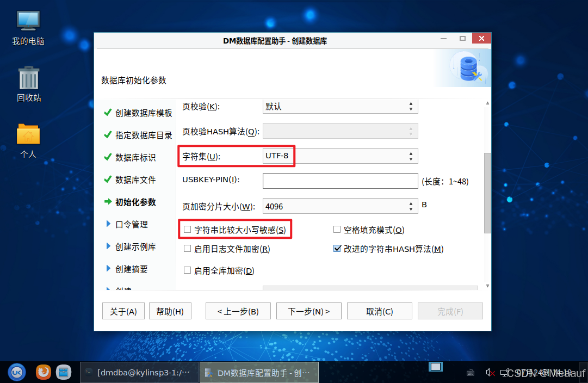Screen dimensions: 588x383
Task: Click the 关于(A) button
Action: 123,311
